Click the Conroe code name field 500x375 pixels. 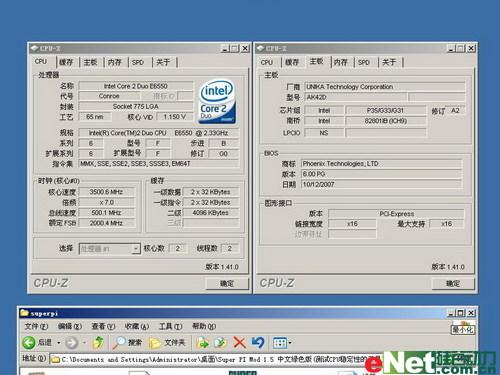[x=109, y=96]
